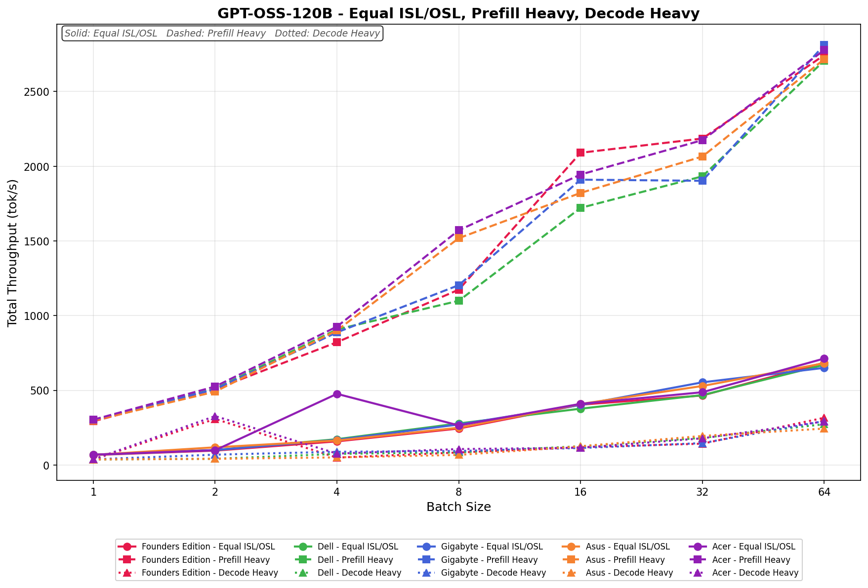Click the Total Throughput (tok/s) y-axis label
This screenshot has width=868, height=588.
pyautogui.click(x=13, y=253)
